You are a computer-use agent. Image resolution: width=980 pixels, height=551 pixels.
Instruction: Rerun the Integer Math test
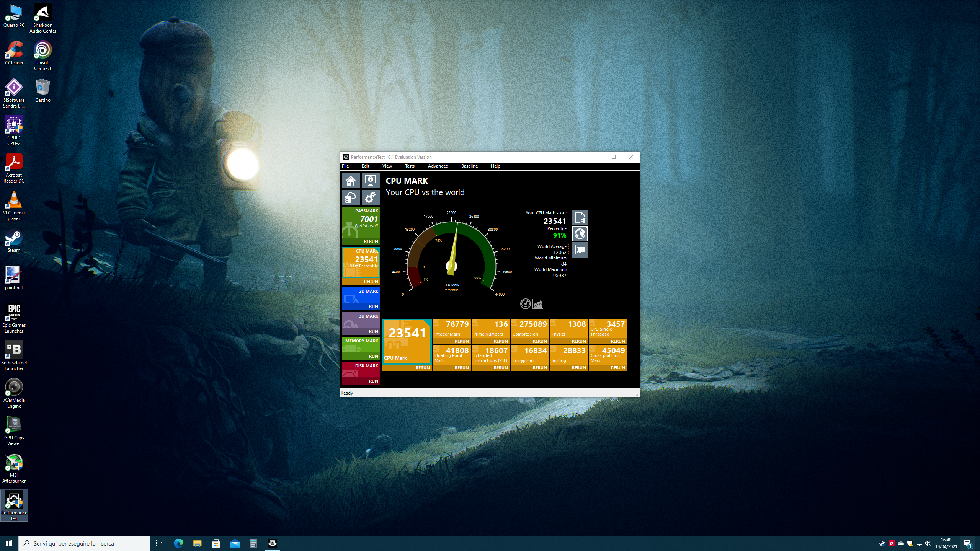[461, 341]
